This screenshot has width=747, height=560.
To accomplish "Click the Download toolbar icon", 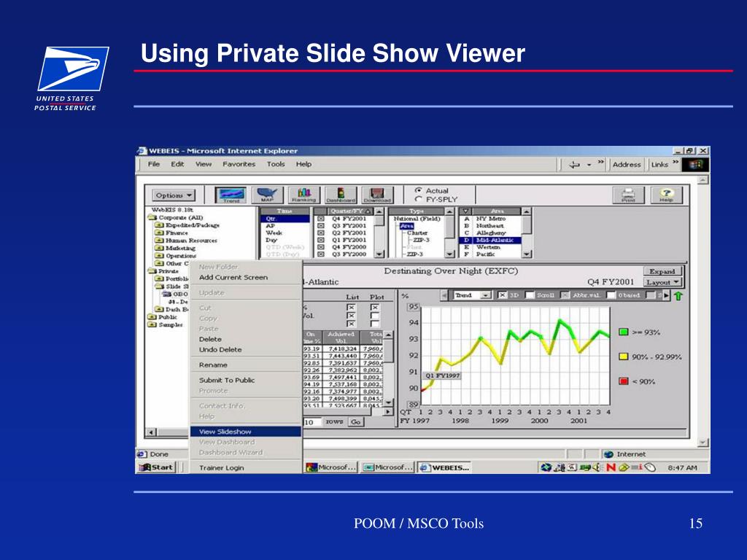I will click(x=377, y=195).
